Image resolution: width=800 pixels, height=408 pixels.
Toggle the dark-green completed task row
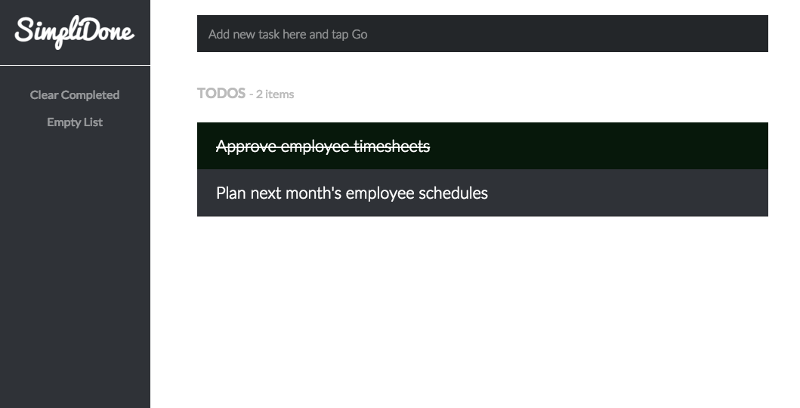click(482, 146)
